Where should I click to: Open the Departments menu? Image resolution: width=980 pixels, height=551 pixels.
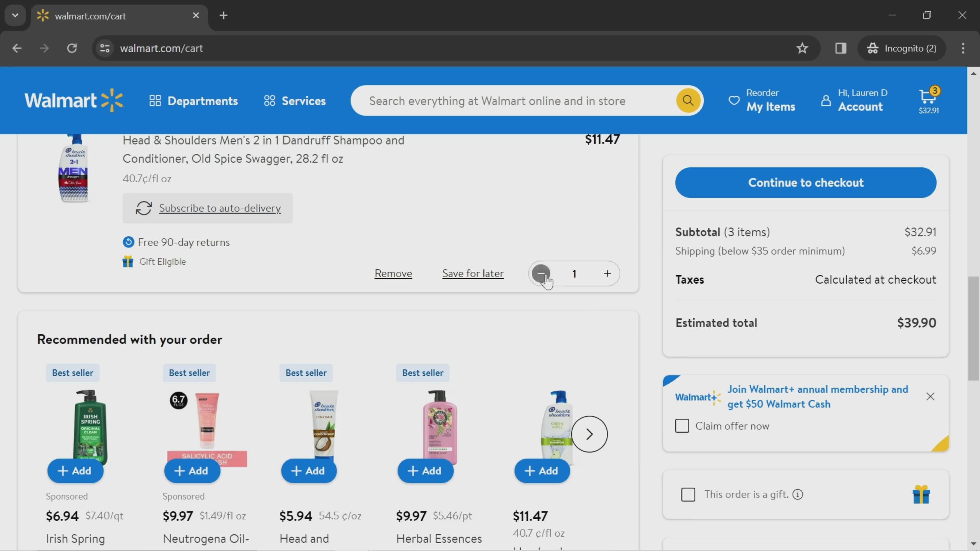tap(193, 101)
